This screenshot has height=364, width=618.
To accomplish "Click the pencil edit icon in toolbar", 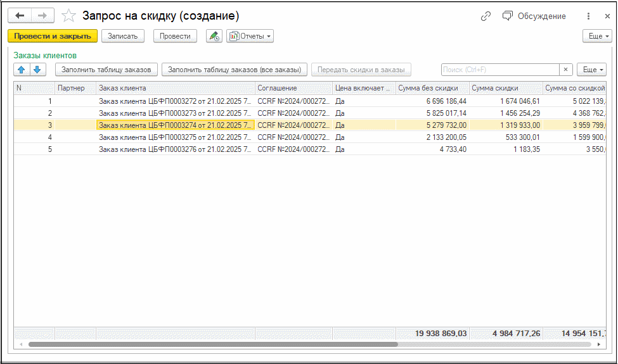I will pos(214,36).
